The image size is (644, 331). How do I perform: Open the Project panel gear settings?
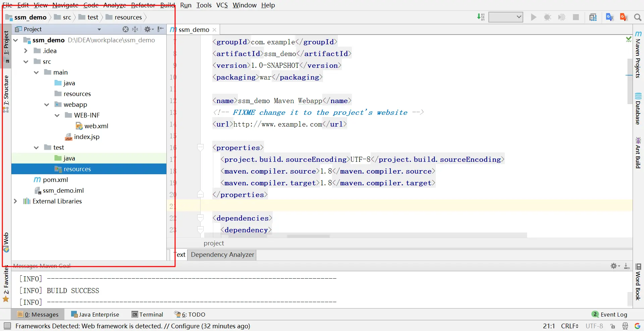pos(149,29)
